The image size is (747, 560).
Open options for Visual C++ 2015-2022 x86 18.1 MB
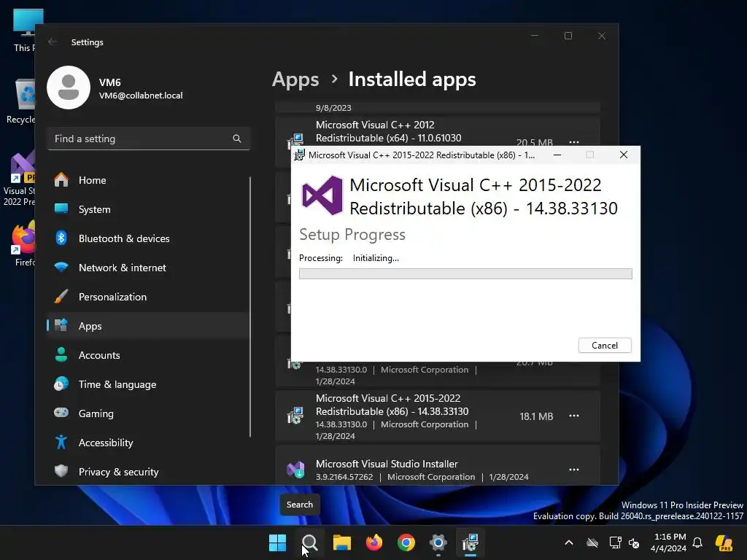tap(574, 416)
